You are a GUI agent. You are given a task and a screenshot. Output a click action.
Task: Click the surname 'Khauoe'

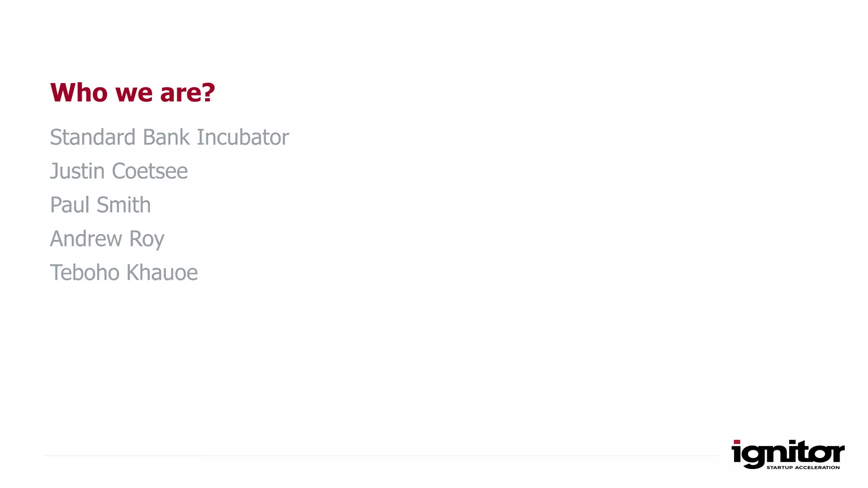coord(162,272)
